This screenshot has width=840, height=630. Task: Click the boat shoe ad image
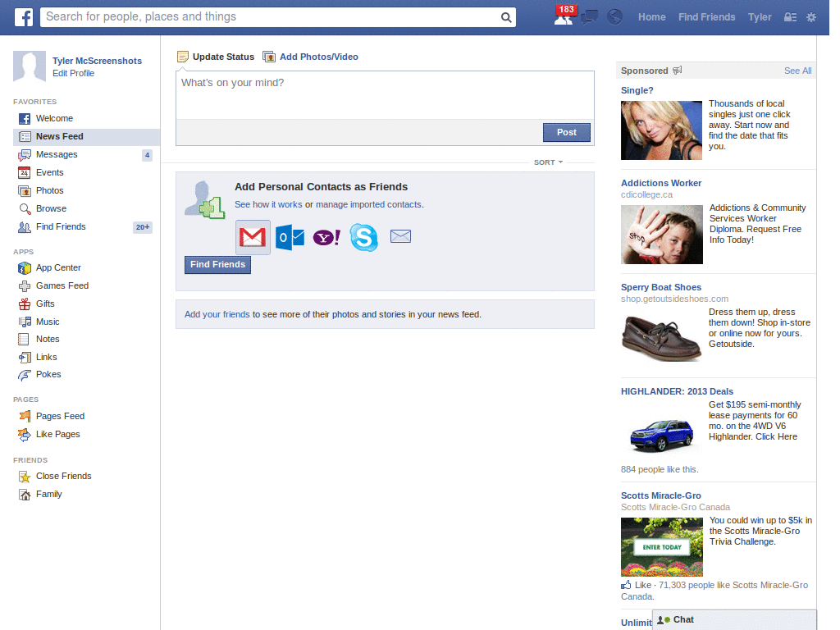click(662, 339)
